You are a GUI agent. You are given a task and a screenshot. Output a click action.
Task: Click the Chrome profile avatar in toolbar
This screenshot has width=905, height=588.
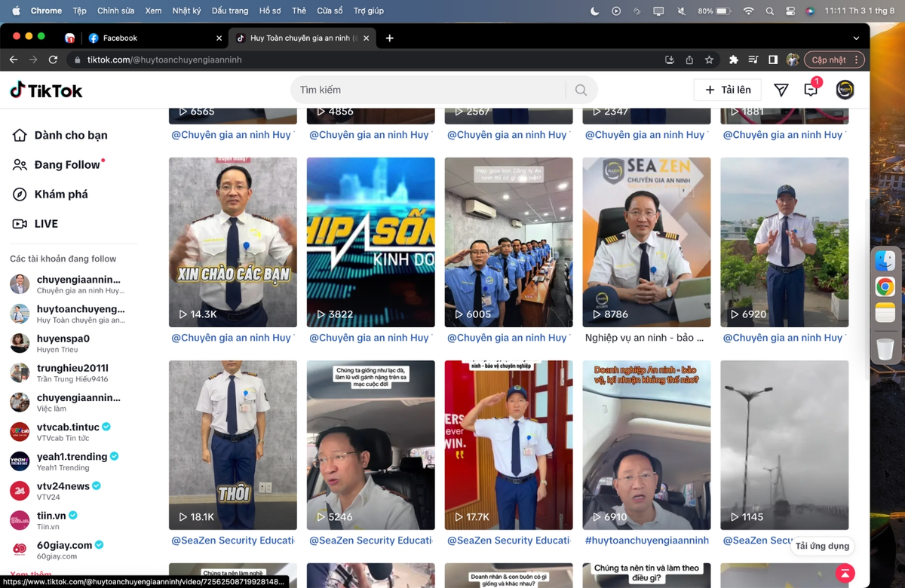pos(793,60)
